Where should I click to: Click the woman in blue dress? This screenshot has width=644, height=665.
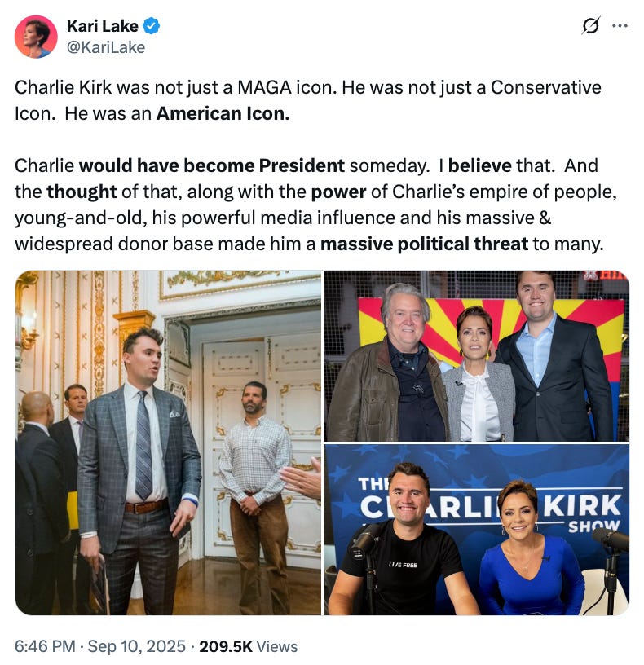[x=529, y=552]
